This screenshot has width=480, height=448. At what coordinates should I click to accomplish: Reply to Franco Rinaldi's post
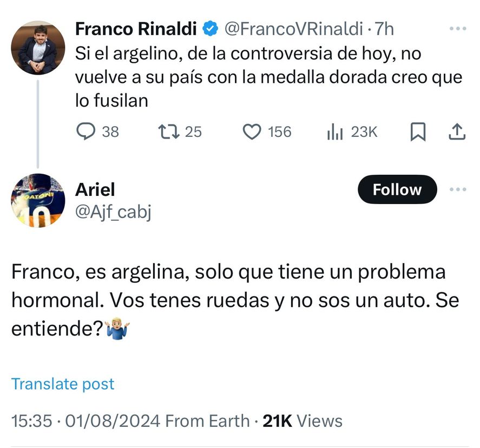[x=85, y=131]
